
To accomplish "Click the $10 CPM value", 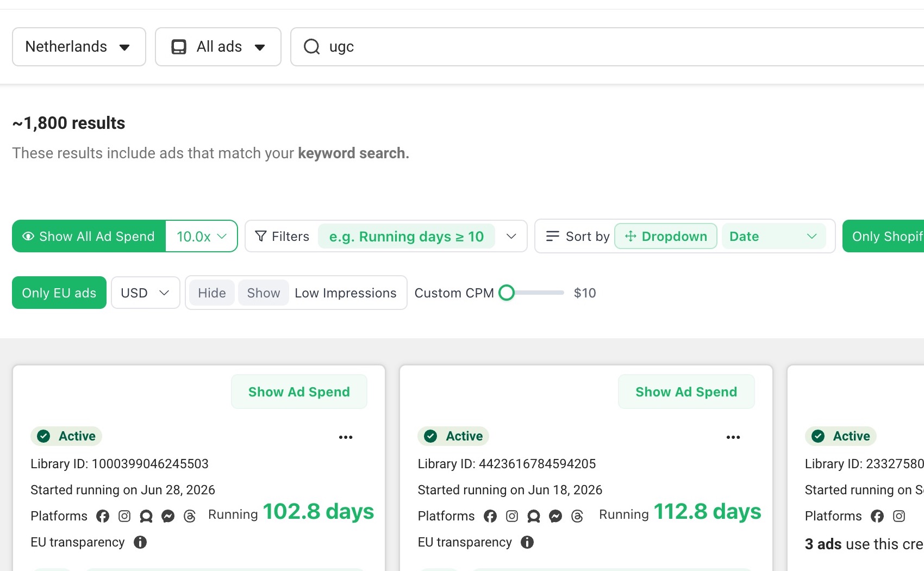I will tap(585, 293).
